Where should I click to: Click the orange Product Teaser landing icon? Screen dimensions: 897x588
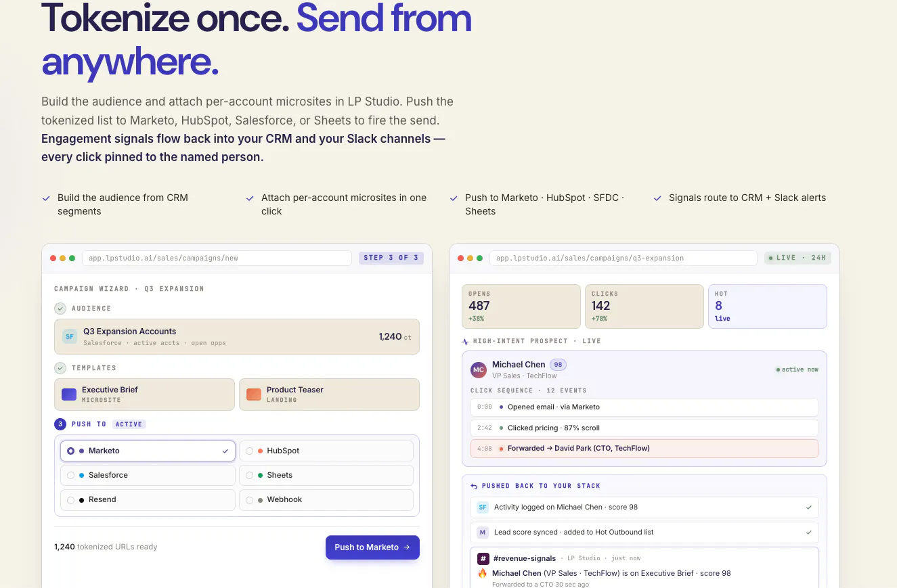(x=254, y=394)
